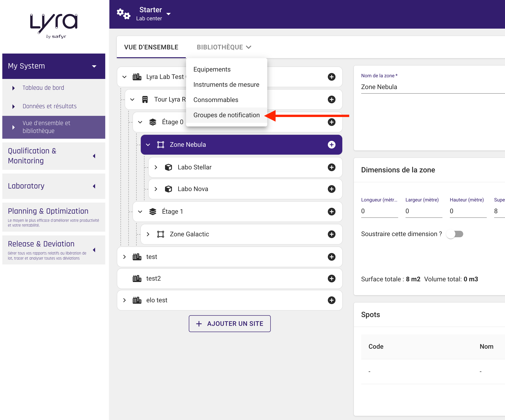This screenshot has height=420, width=505.
Task: Click the zone outline icon beside Zone Nebula
Action: coord(160,144)
